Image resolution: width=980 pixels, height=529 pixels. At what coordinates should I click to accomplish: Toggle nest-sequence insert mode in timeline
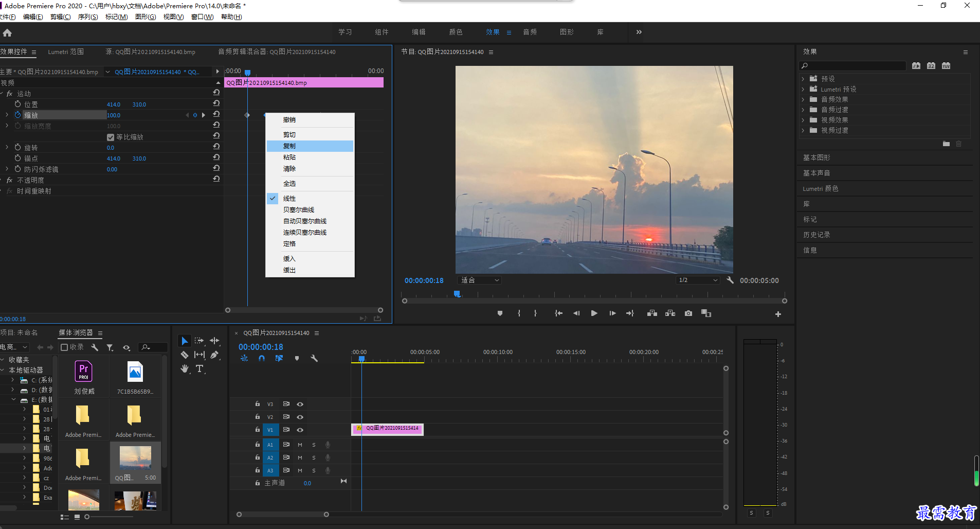tap(244, 358)
